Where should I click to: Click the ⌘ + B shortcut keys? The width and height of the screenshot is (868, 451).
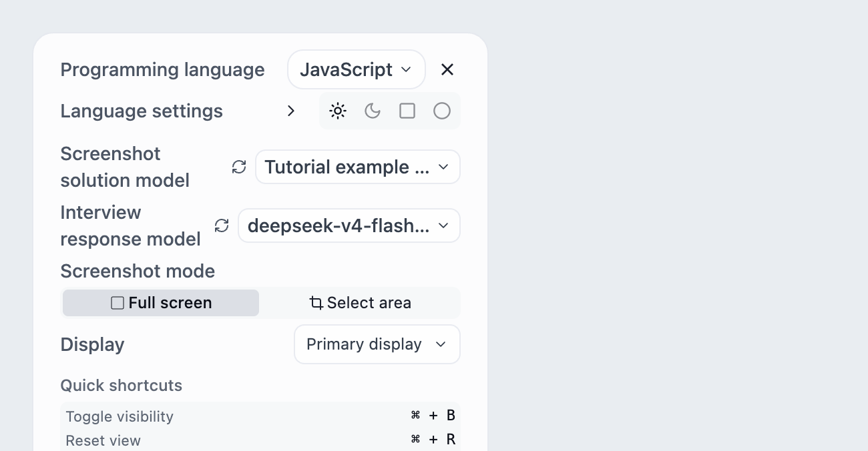click(433, 416)
